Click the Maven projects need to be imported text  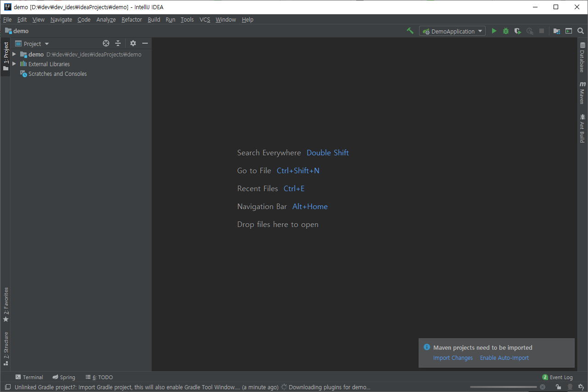pyautogui.click(x=483, y=347)
